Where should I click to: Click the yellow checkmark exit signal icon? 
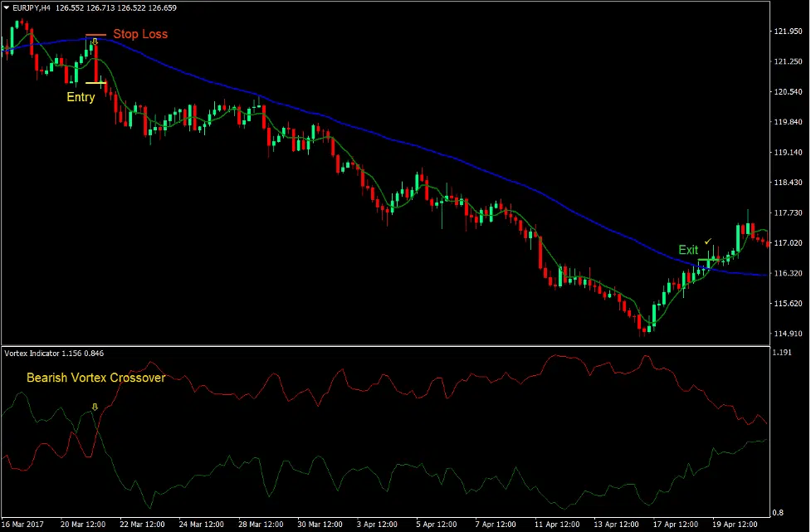click(708, 242)
